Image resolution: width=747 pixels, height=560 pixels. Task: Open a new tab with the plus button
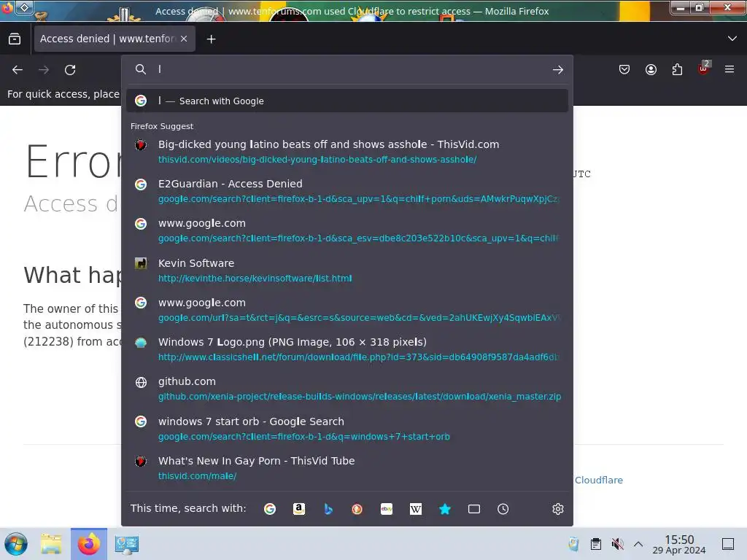coord(211,39)
